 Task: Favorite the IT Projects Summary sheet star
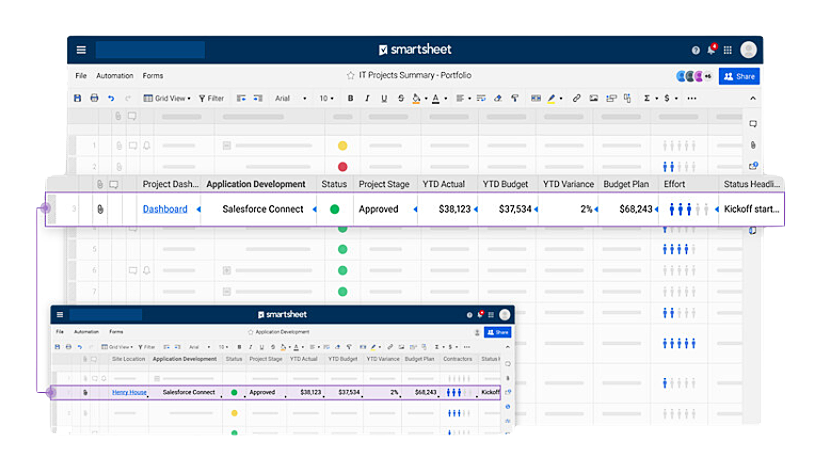(x=350, y=75)
